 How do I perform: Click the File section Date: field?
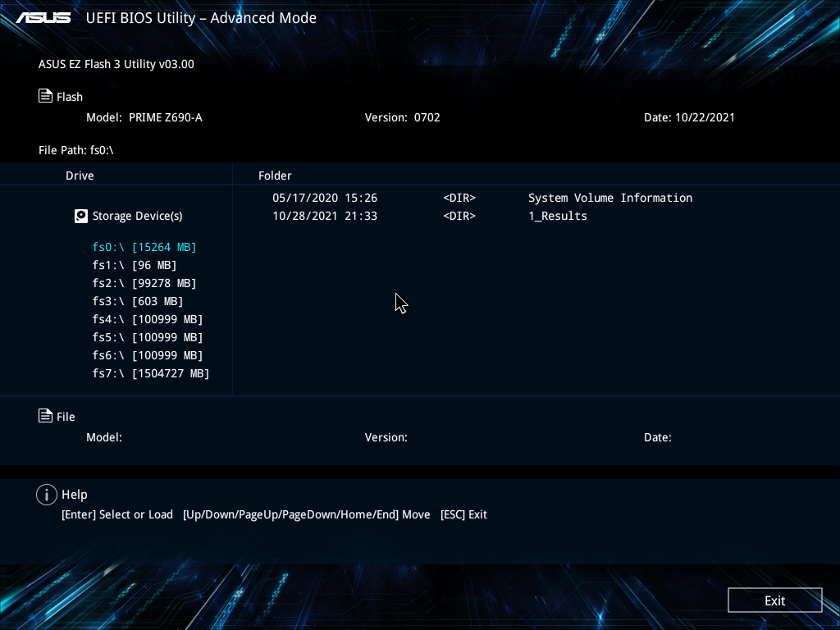[657, 437]
